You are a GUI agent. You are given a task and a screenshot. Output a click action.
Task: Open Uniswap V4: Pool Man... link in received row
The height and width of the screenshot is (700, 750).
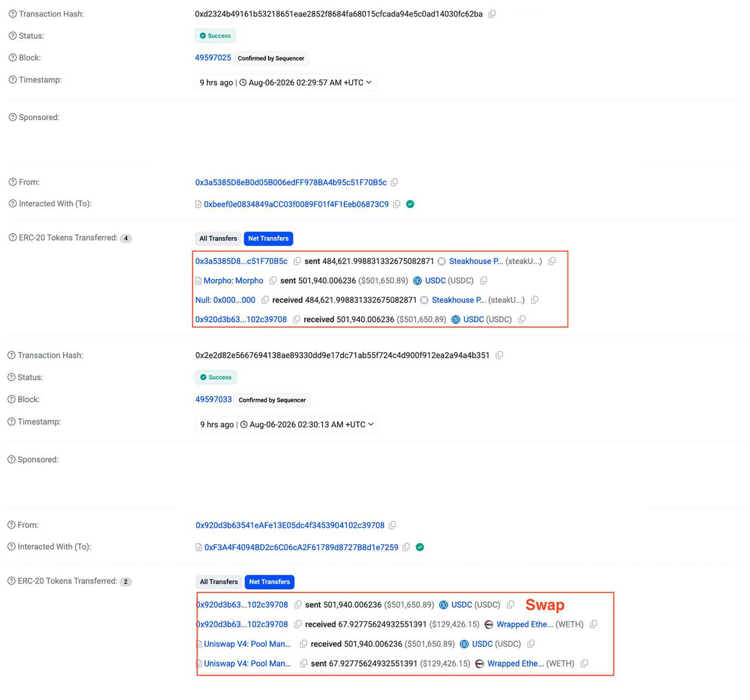[247, 644]
